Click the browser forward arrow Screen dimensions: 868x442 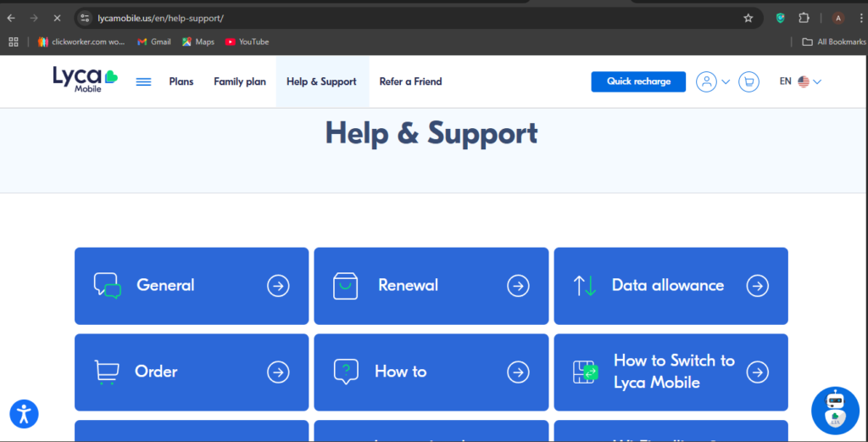(34, 19)
